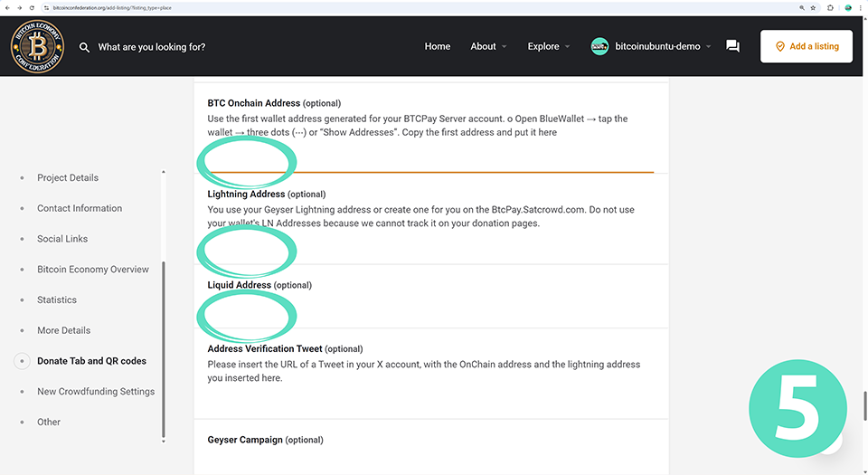Expand the About dropdown menu

pyautogui.click(x=488, y=46)
